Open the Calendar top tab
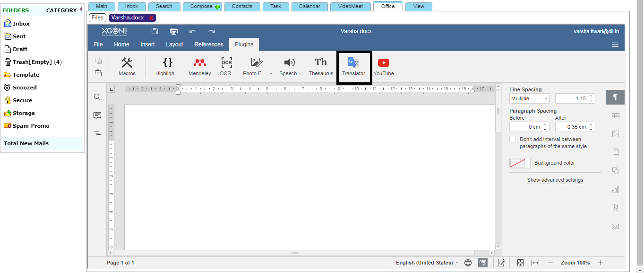Viewport: 644px width, 273px height. point(309,6)
